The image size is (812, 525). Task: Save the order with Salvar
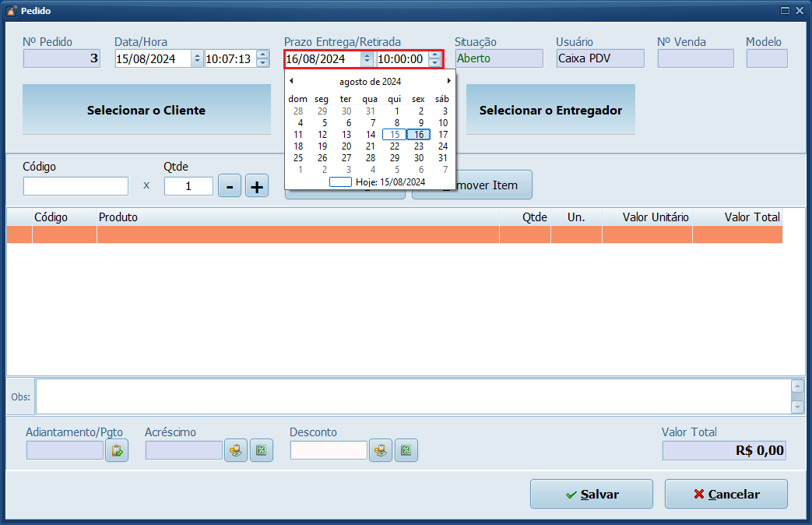pos(591,494)
